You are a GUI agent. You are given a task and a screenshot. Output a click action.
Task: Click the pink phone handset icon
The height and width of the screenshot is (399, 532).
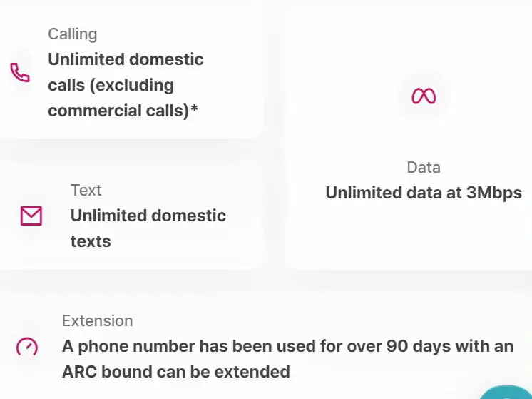point(20,72)
